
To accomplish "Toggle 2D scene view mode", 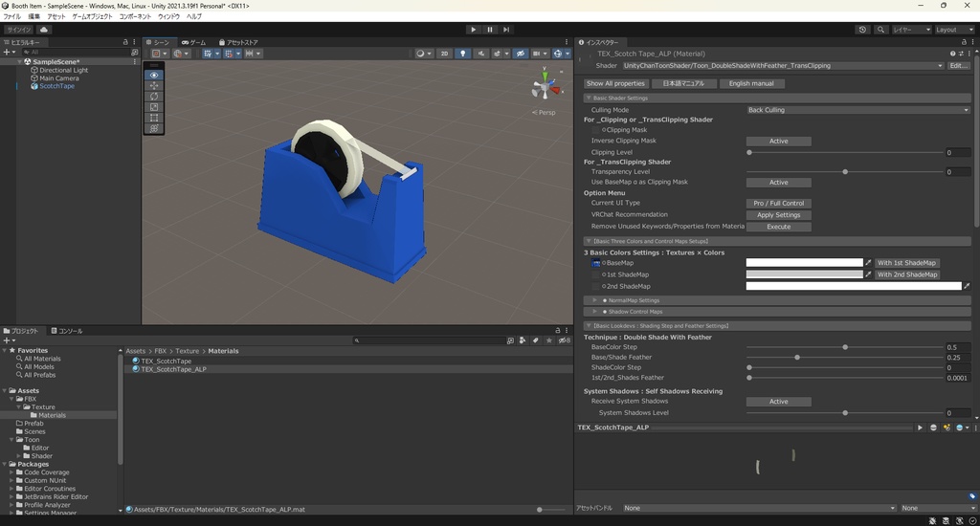I will click(444, 54).
